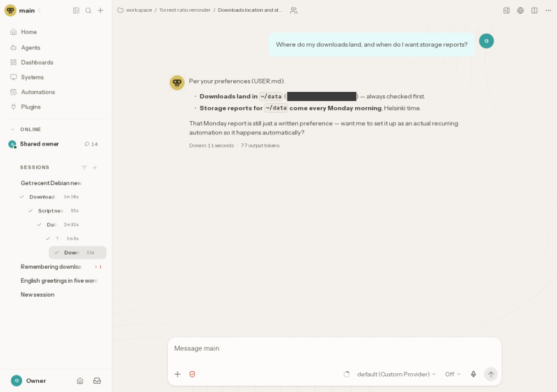Filter the sessions list
This screenshot has height=392, width=557.
pyautogui.click(x=84, y=167)
